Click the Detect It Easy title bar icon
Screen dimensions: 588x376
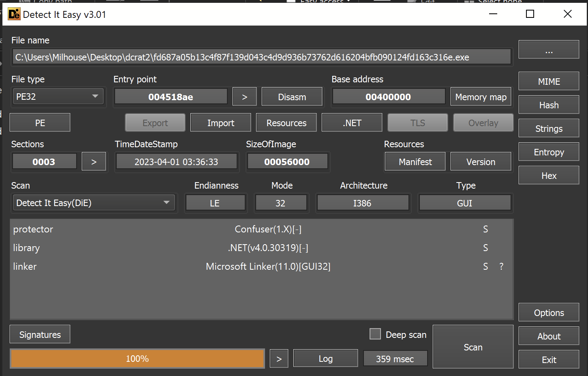click(x=14, y=14)
